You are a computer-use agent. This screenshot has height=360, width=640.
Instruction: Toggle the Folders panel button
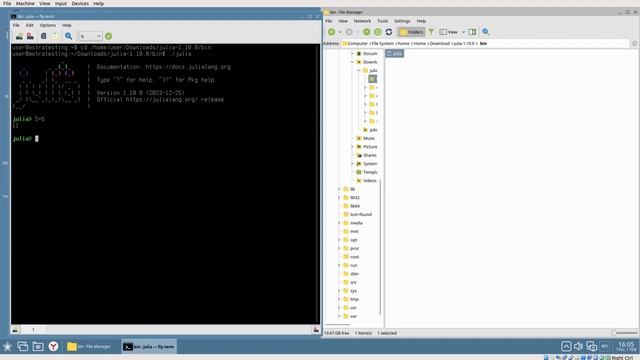click(x=411, y=32)
